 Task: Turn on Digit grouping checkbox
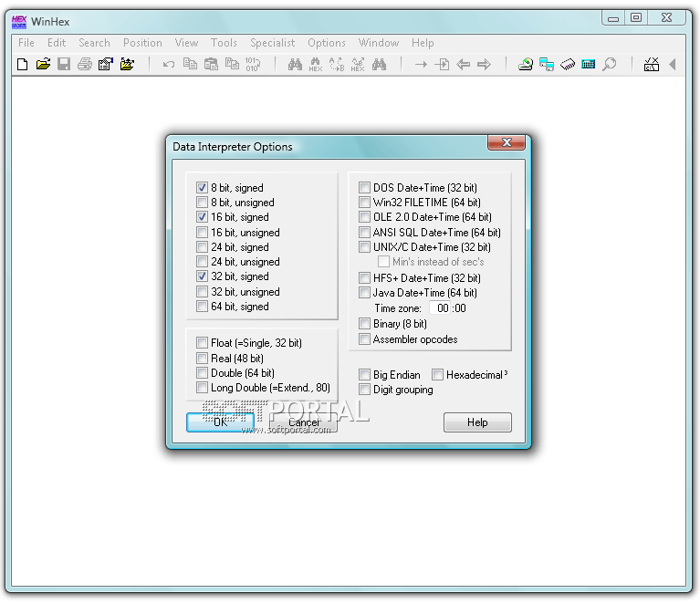pos(364,390)
